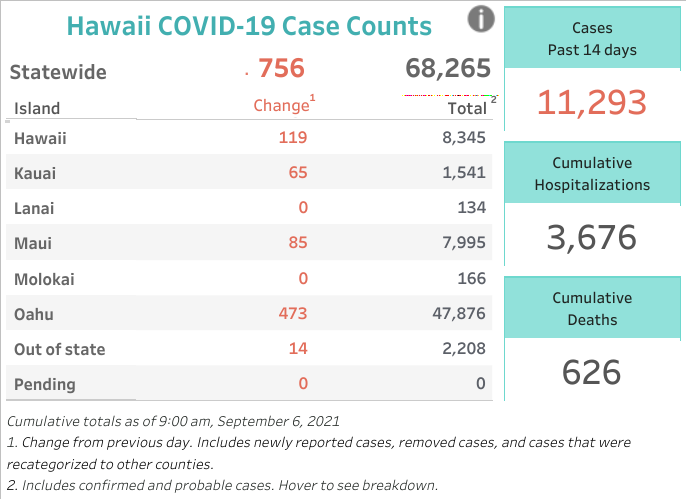The image size is (686, 499).
Task: Click the Lanai total 134
Action: [472, 207]
